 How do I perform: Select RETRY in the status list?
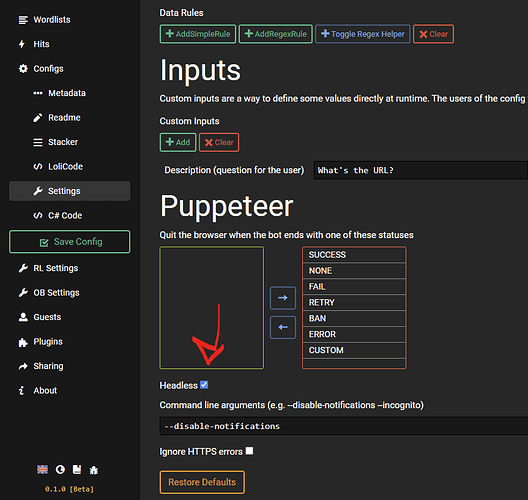(354, 302)
